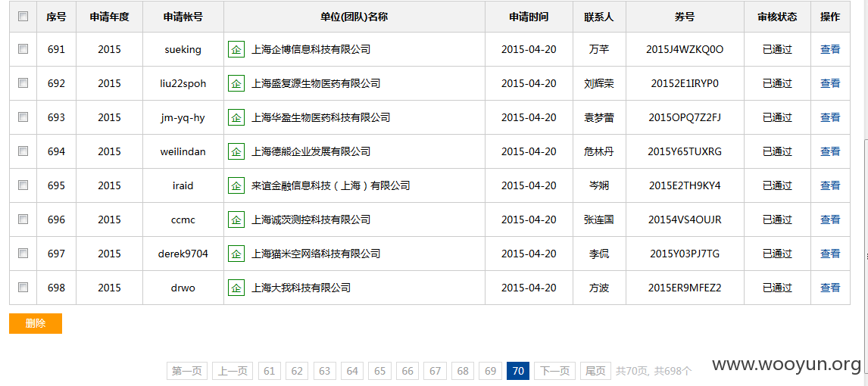Click the enterprise icon beside 上海猫米空网络科技有限公司
The image size is (868, 386).
point(236,254)
